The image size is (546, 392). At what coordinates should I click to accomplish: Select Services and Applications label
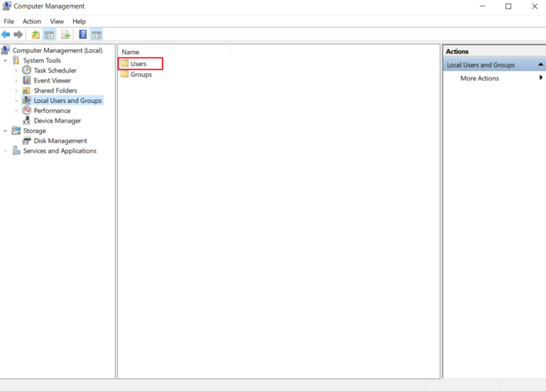[60, 151]
